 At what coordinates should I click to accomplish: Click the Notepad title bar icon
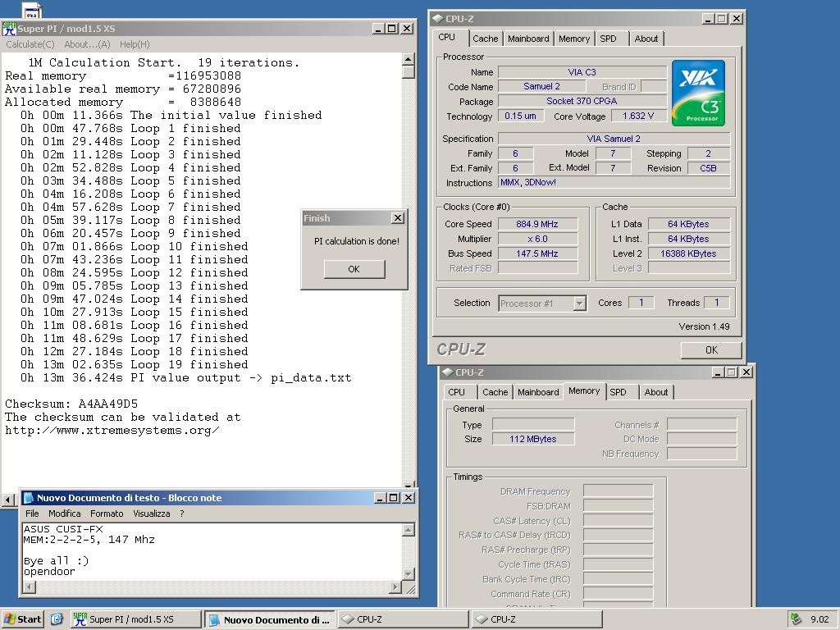tap(29, 498)
